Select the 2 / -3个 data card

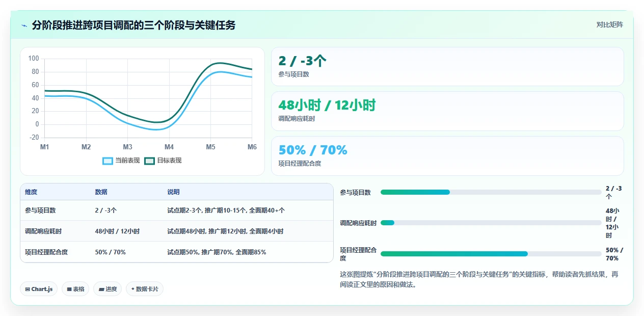[x=447, y=67]
